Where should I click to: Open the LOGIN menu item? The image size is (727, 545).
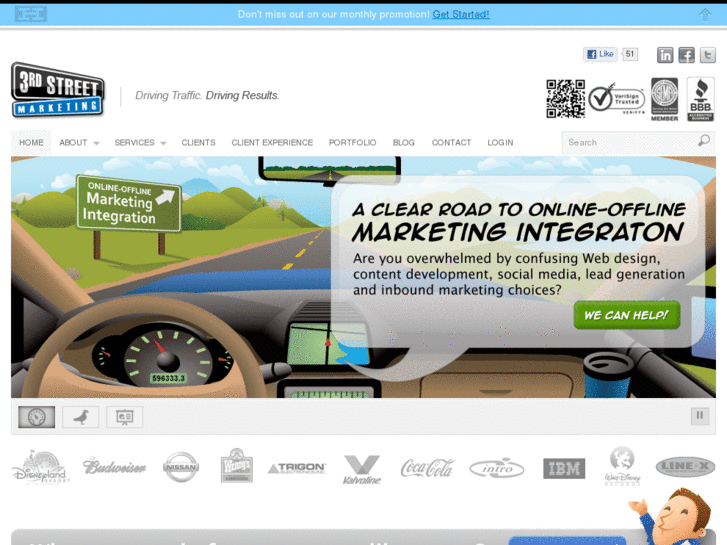click(x=500, y=142)
